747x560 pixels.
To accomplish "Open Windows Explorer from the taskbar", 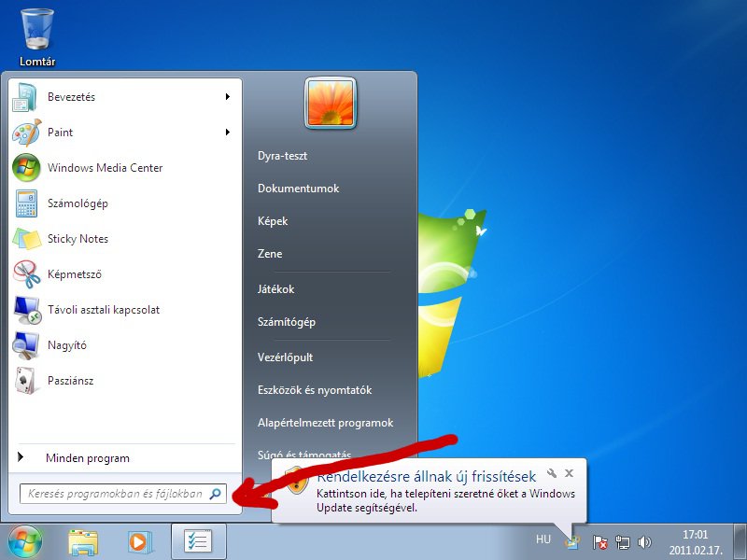I will [x=83, y=542].
